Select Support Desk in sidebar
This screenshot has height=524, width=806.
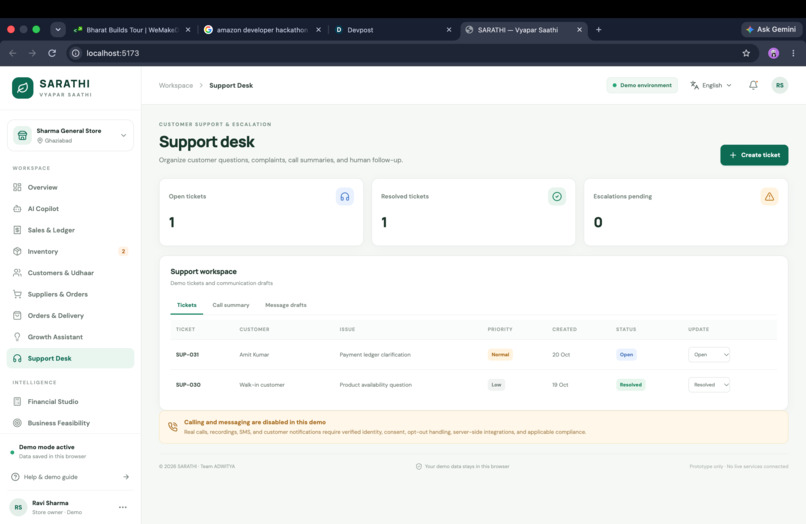coord(70,358)
